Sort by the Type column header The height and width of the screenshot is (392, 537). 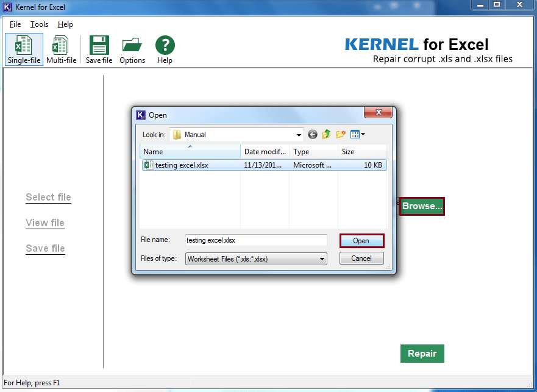tap(314, 151)
